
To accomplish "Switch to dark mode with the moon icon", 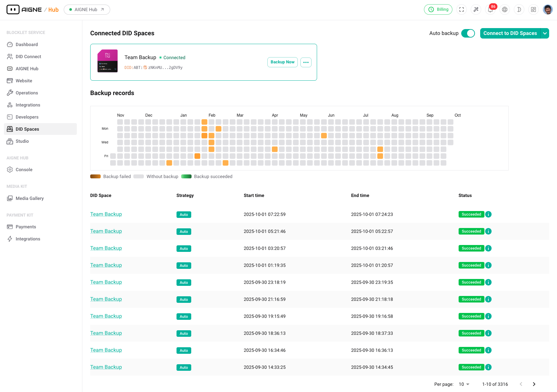I will click(519, 9).
